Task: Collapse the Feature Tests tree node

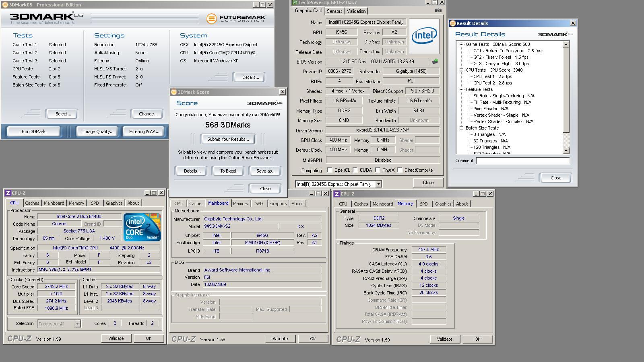Action: pos(462,89)
